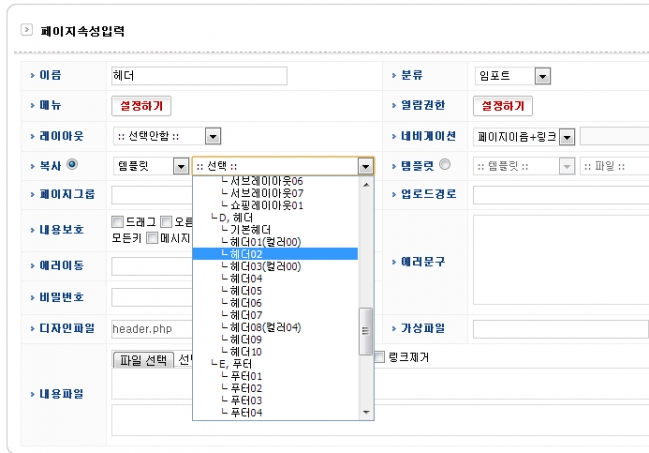This screenshot has height=453, width=649.
Task: Click the 비밀번호 input field
Action: pos(152,297)
